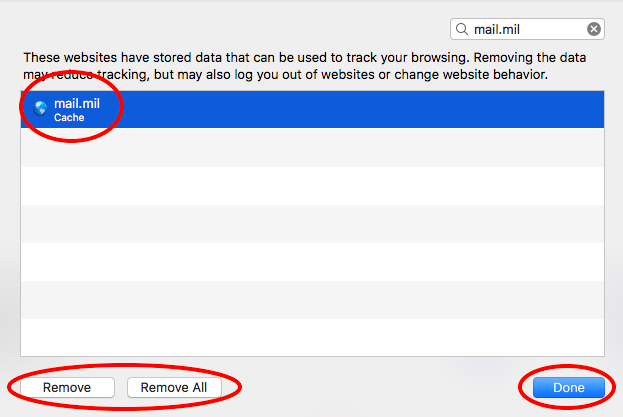Click the Remove button
This screenshot has height=417, width=623.
pyautogui.click(x=67, y=388)
